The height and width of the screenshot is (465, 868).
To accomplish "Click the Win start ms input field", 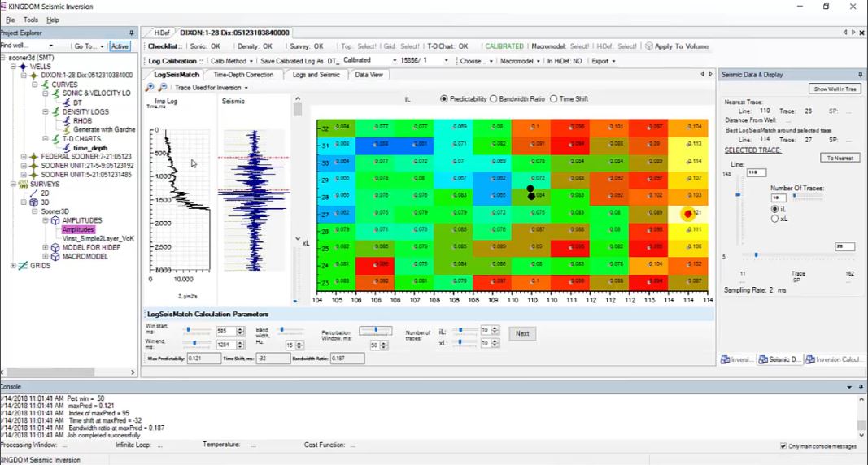I will pos(225,332).
